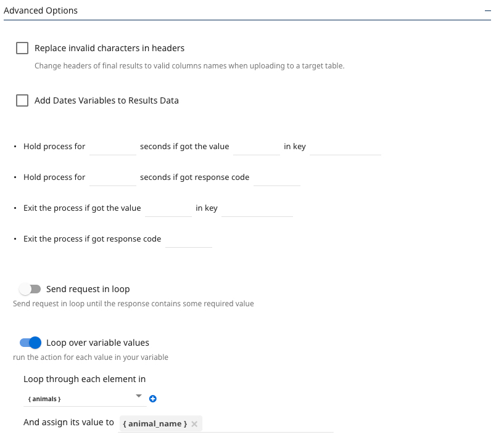Click the exit process value input field
The width and height of the screenshot is (504, 440).
click(168, 208)
